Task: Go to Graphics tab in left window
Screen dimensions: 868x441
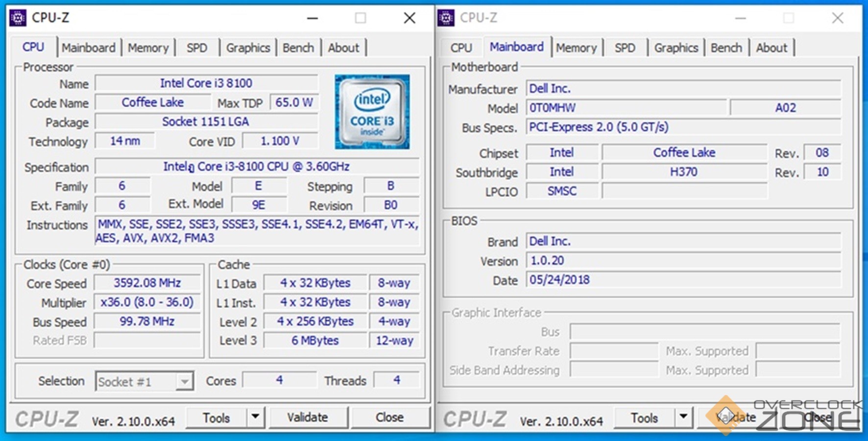Action: (248, 48)
